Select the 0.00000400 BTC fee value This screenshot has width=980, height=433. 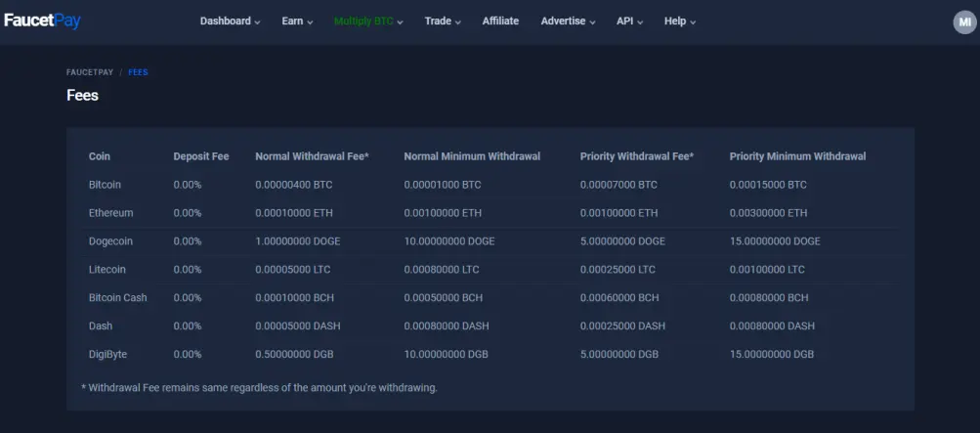tap(294, 185)
